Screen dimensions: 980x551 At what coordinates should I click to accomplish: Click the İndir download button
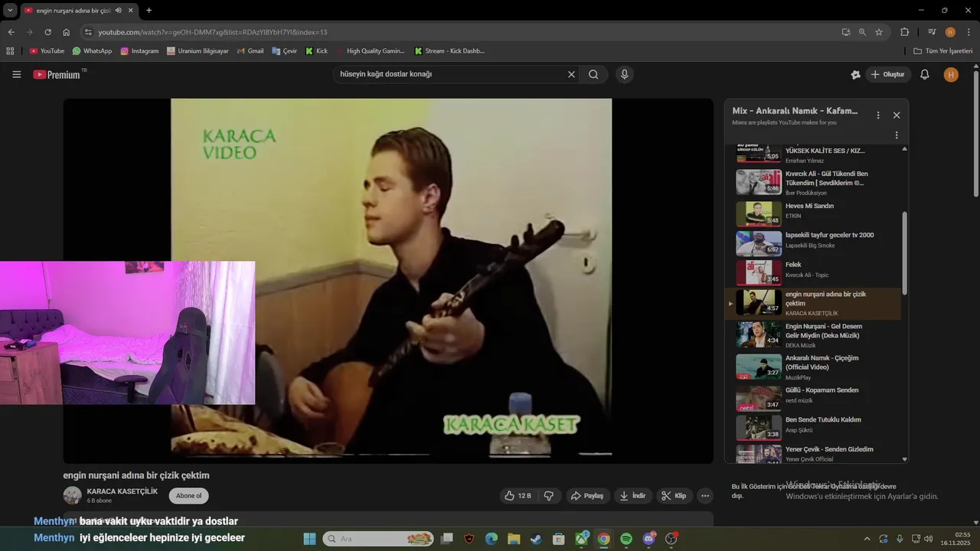pyautogui.click(x=633, y=496)
